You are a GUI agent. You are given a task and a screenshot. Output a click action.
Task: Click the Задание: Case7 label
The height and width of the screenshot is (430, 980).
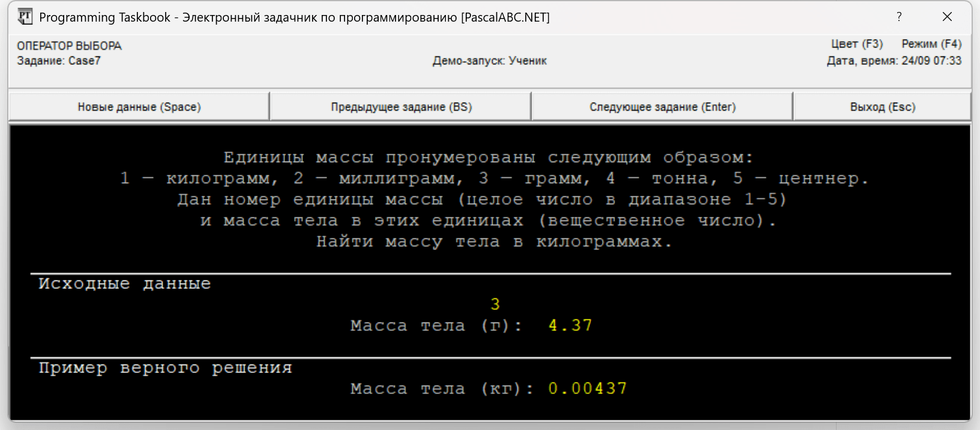(59, 61)
